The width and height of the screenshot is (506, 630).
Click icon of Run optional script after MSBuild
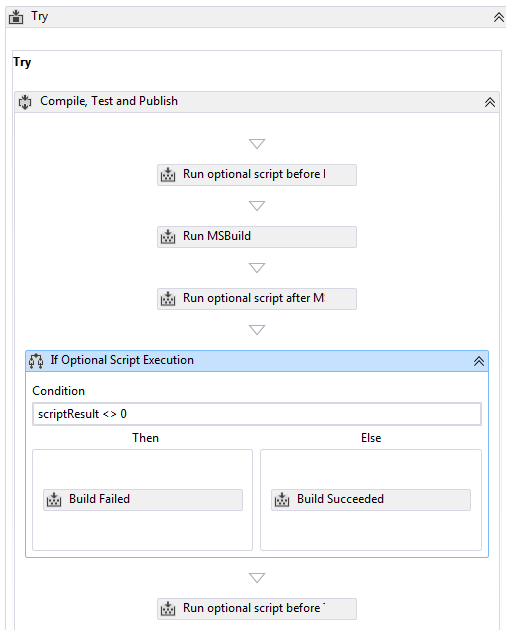pos(168,299)
